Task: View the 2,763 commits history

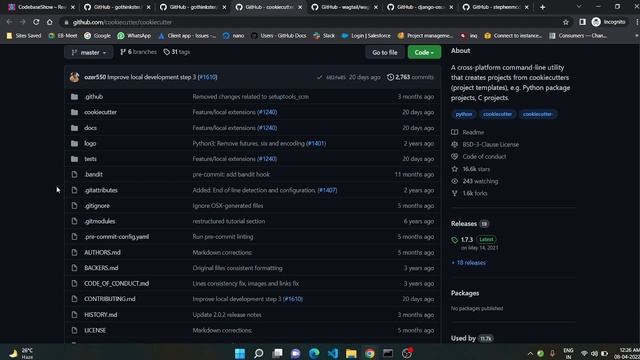Action: [411, 77]
